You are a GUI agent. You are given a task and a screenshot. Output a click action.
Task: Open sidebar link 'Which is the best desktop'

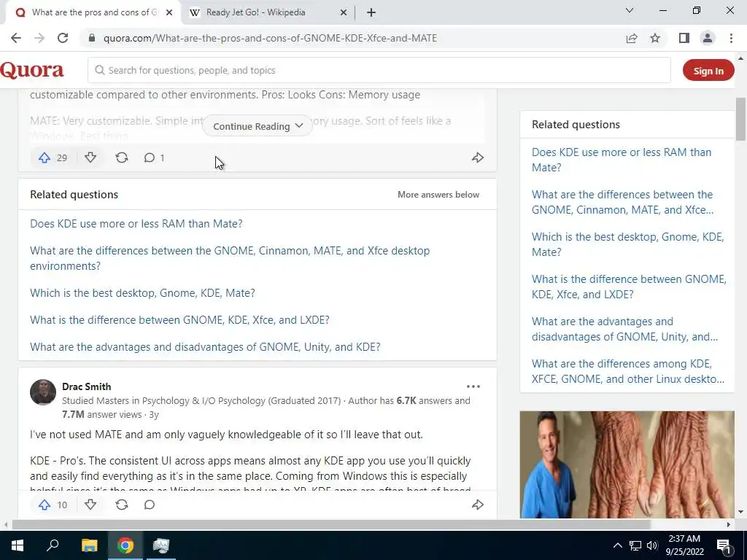click(x=628, y=245)
